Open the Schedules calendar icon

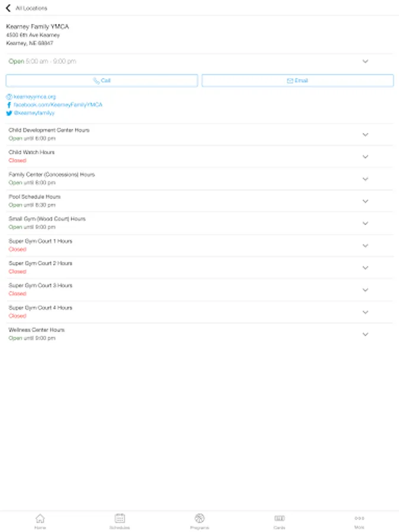(x=120, y=518)
